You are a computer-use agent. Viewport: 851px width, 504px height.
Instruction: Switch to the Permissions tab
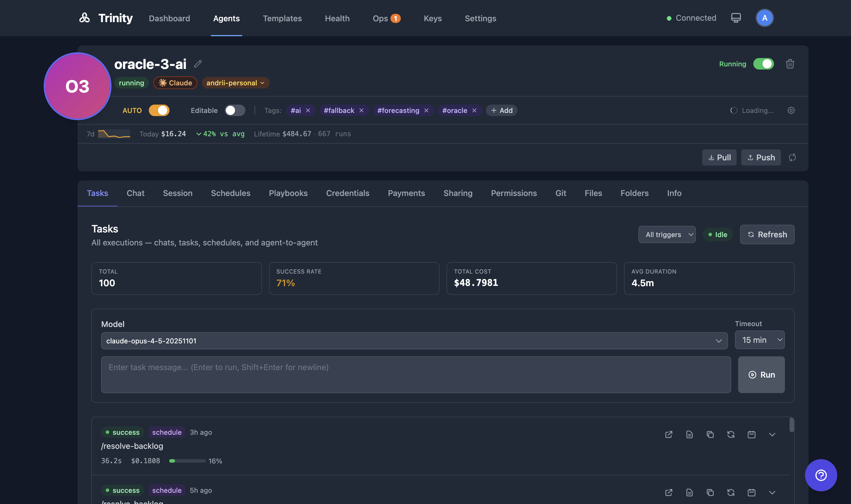[x=513, y=193]
